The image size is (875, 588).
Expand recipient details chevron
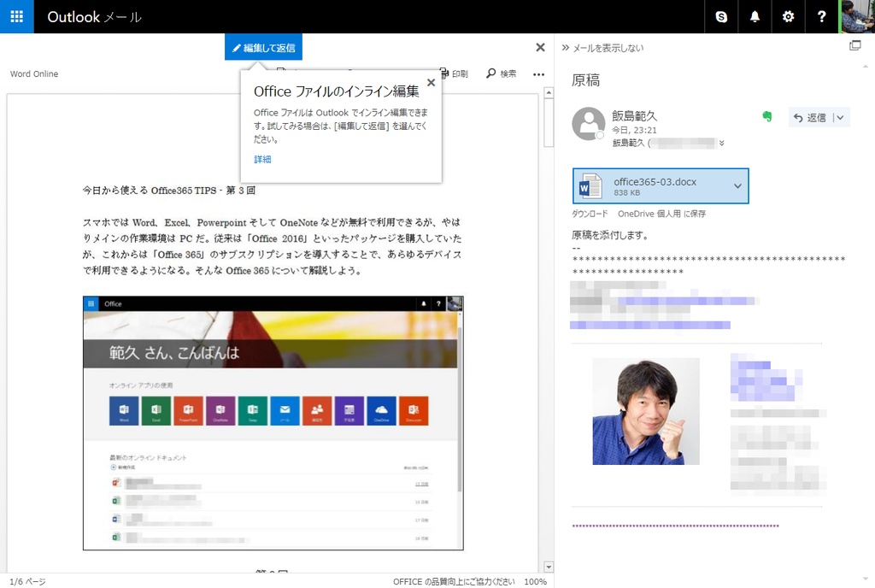721,144
